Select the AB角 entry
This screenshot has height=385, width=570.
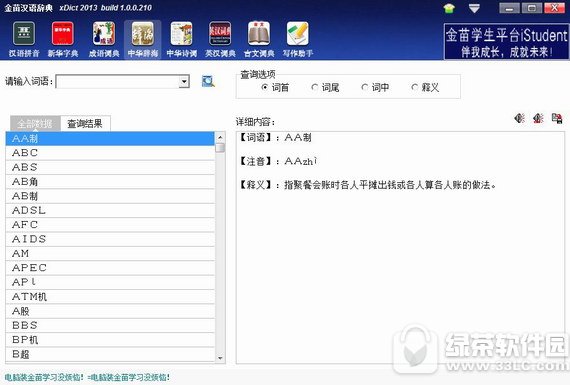tap(110, 181)
